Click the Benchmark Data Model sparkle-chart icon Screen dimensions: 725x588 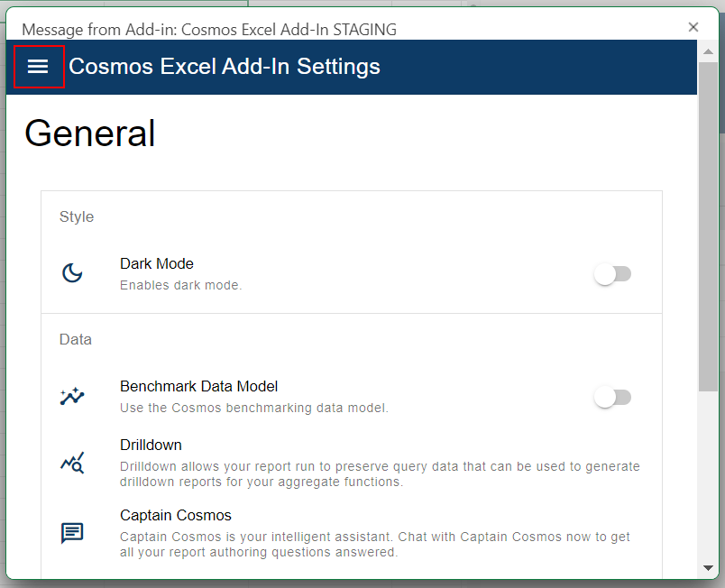tap(73, 396)
